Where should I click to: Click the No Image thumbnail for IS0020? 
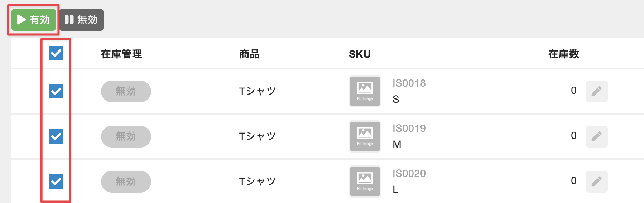click(365, 182)
